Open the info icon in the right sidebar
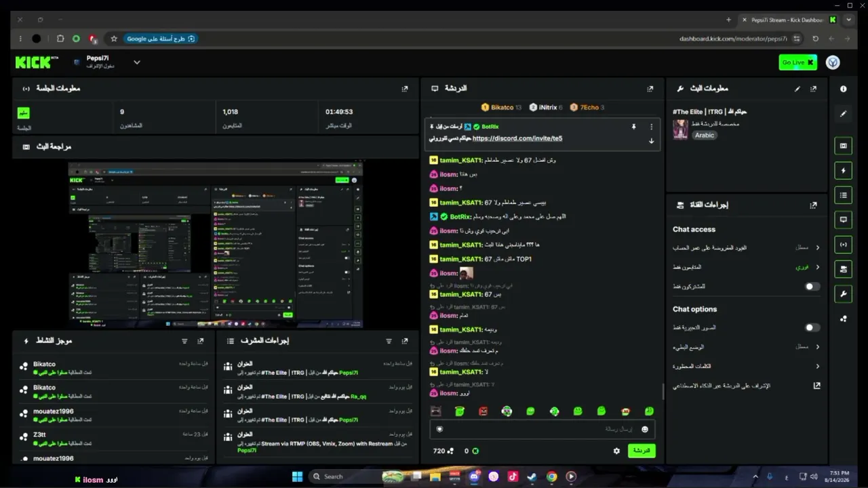Viewport: 868px width, 488px height. point(843,89)
